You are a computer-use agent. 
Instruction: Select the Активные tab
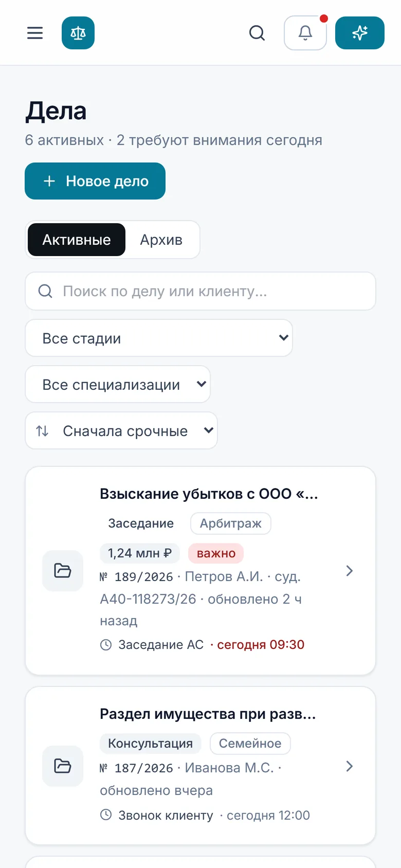77,240
